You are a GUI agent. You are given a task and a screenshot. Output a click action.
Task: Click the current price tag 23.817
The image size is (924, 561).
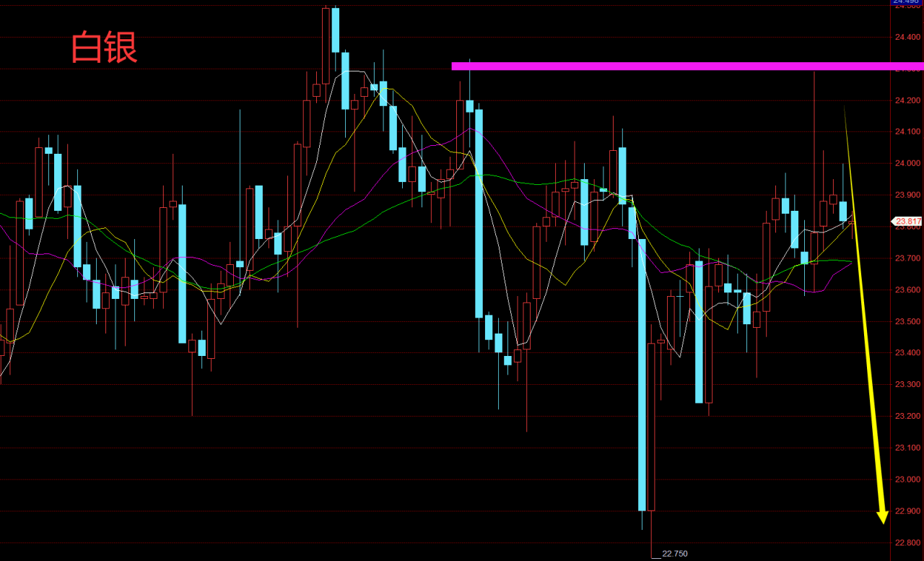[x=908, y=222]
